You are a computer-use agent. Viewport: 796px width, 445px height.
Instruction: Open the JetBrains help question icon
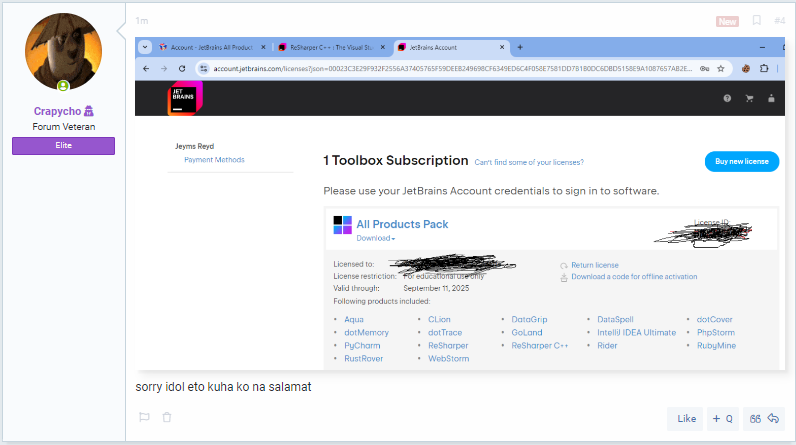[x=727, y=98]
